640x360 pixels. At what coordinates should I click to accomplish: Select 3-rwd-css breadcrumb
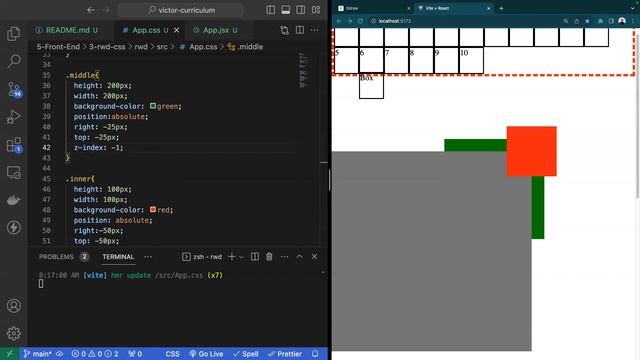(x=107, y=47)
